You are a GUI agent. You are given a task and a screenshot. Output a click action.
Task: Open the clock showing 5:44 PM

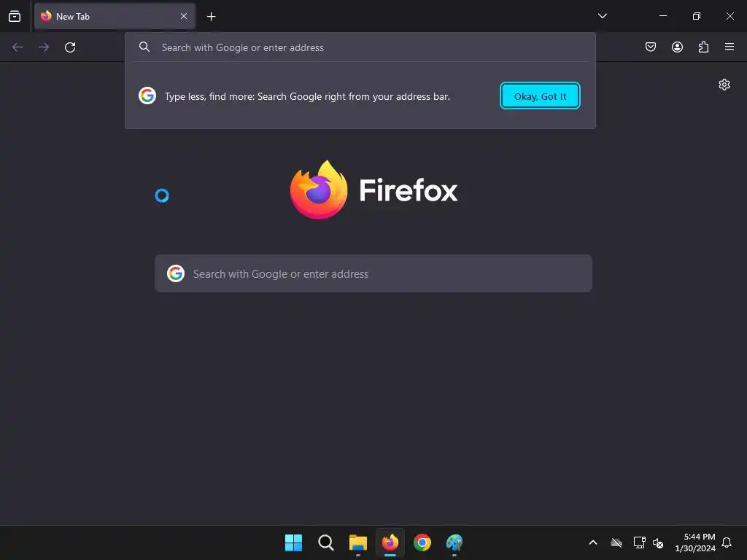695,542
